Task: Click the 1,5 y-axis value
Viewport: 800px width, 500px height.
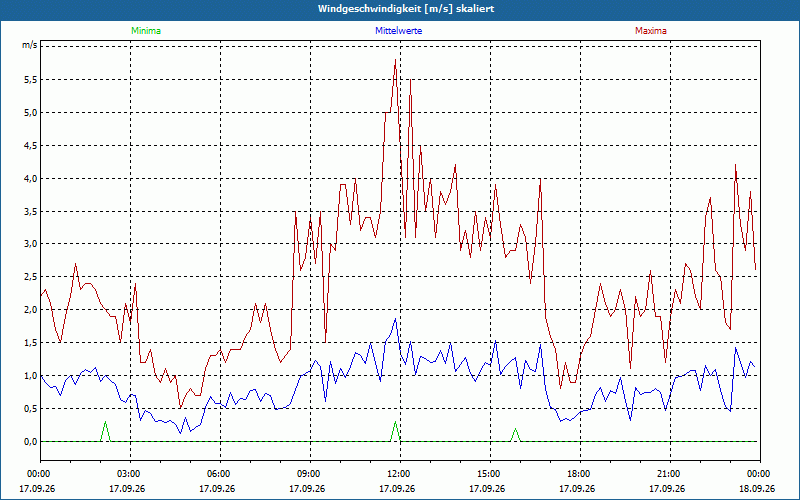Action: tap(31, 343)
